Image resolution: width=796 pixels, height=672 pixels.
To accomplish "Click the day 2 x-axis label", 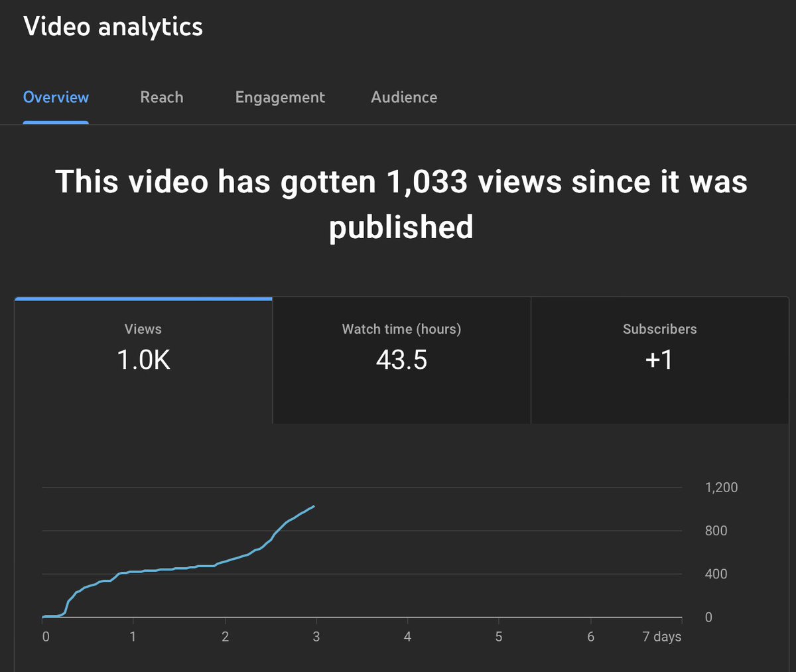I will click(x=225, y=637).
